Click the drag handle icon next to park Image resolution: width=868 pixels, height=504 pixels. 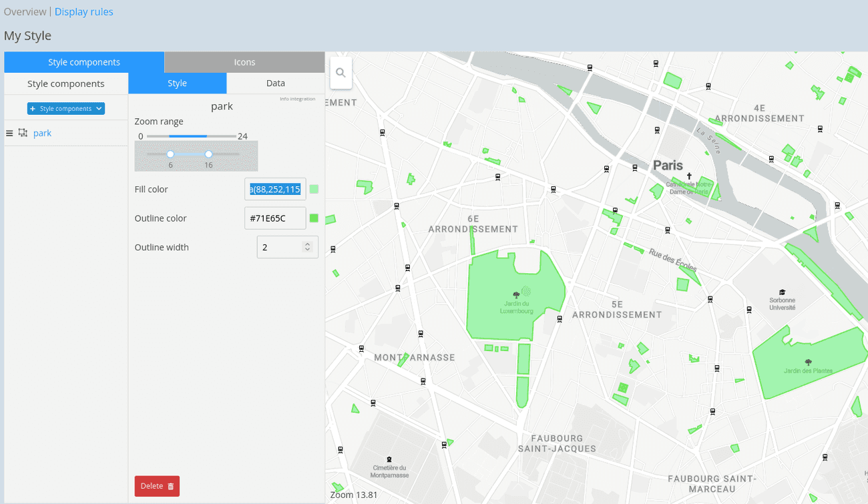(9, 132)
